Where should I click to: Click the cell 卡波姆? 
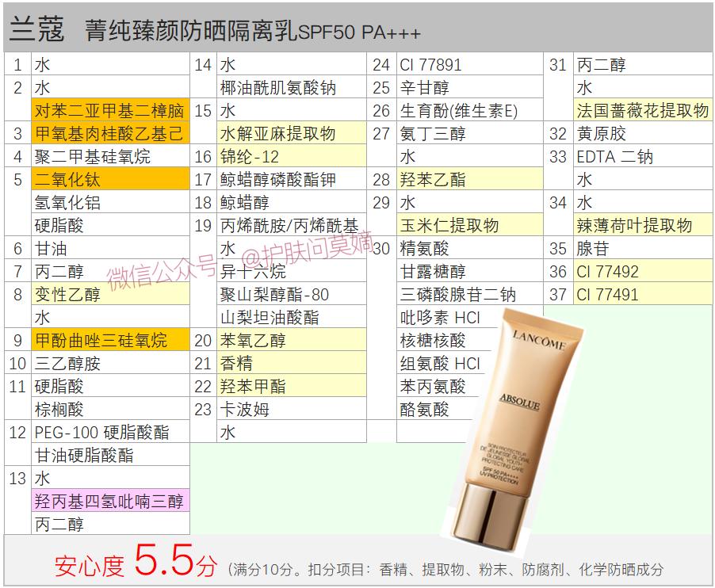[292, 409]
